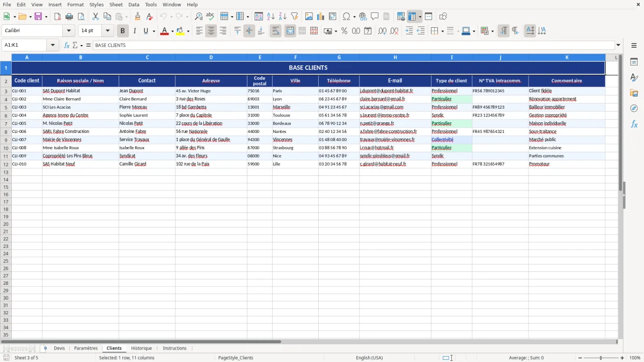Click the Save document icon
The image size is (644, 362).
point(38,17)
